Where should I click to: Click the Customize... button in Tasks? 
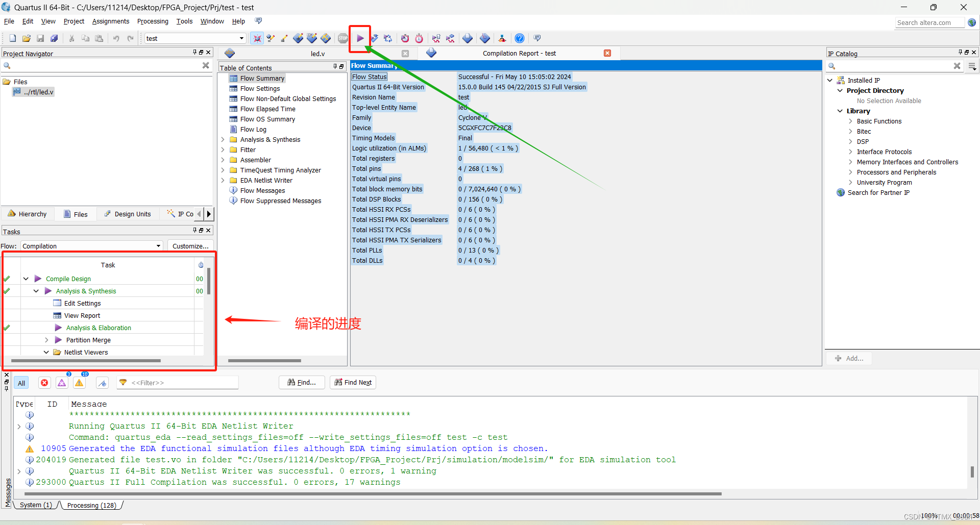(190, 246)
